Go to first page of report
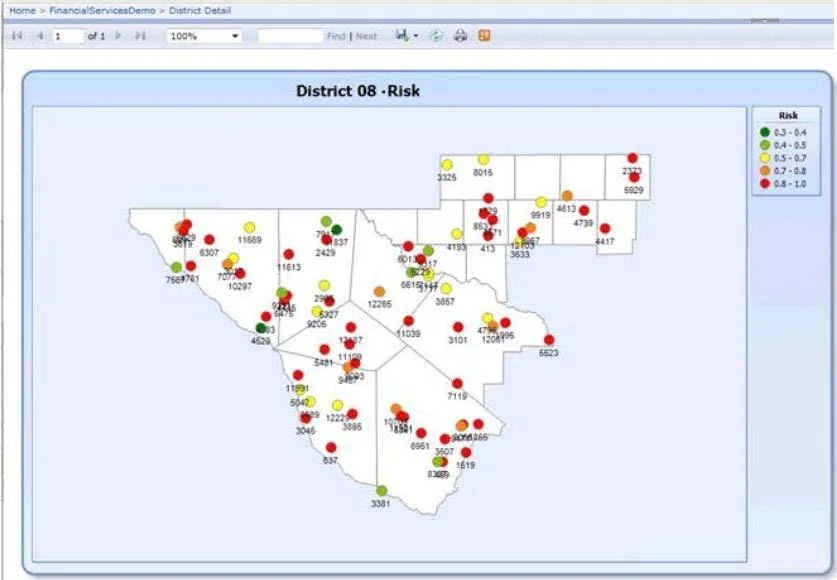 tap(17, 36)
